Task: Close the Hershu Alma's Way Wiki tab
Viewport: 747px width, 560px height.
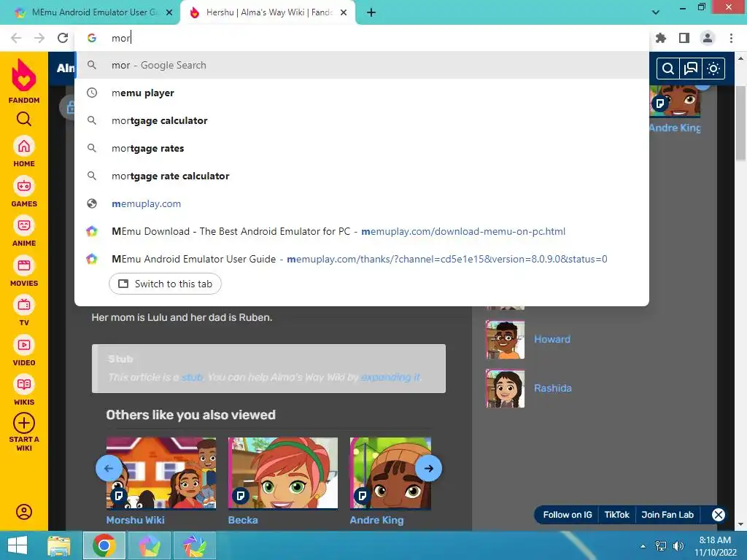Action: point(344,13)
